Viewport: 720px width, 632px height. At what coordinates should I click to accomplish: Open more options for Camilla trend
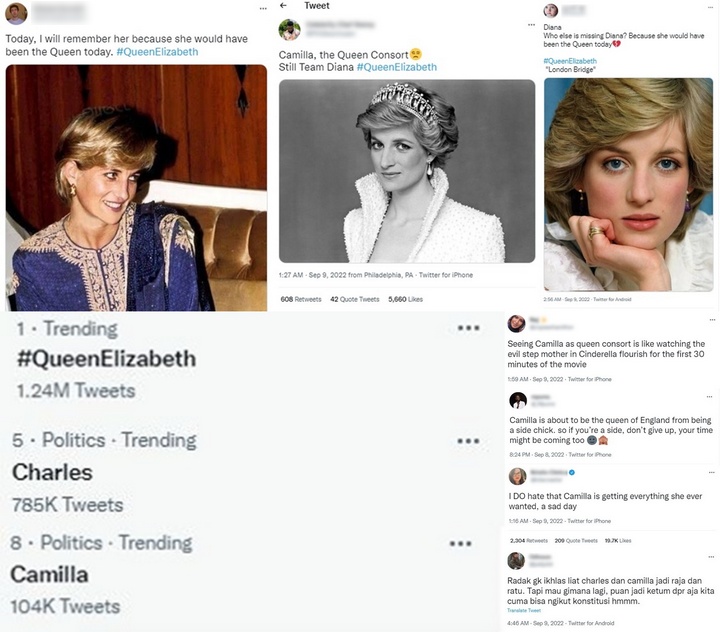[x=460, y=543]
